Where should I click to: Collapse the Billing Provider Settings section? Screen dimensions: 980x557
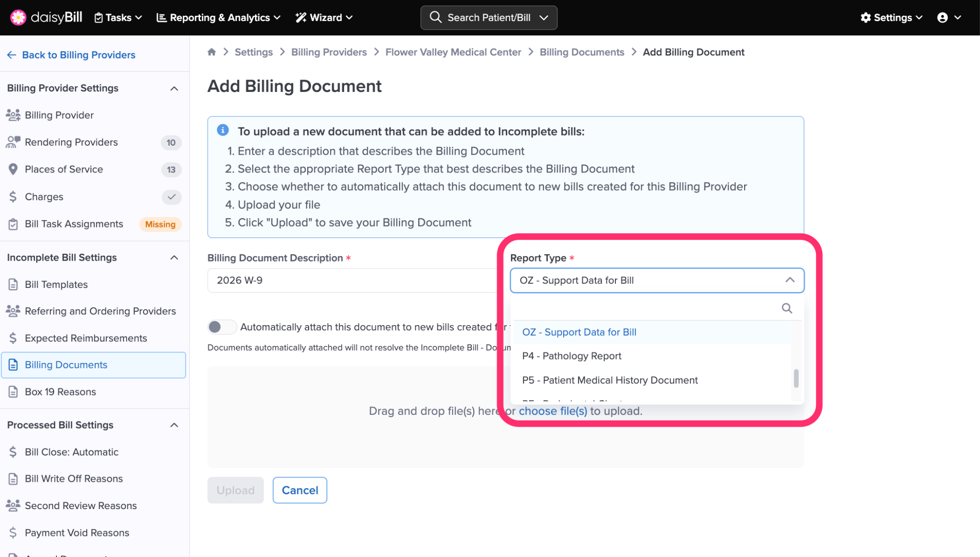(x=174, y=89)
